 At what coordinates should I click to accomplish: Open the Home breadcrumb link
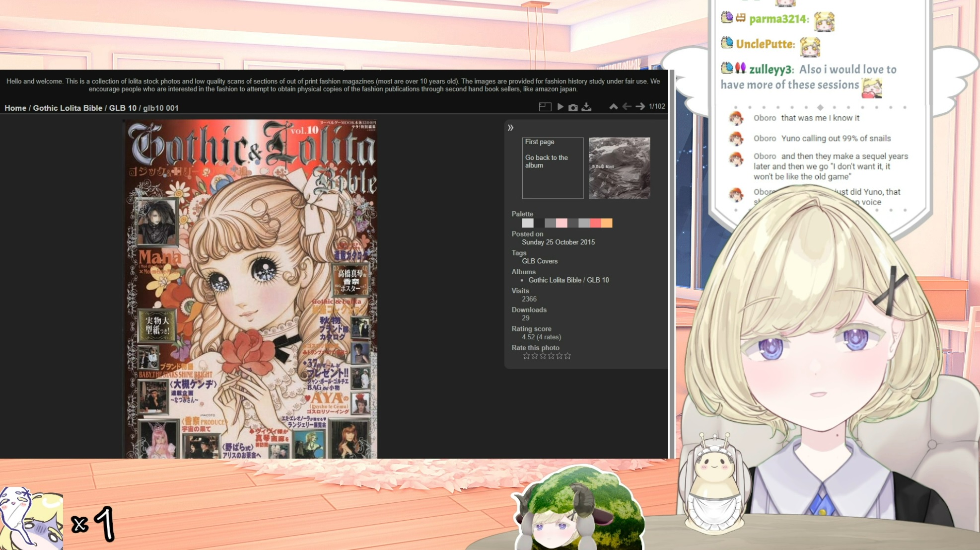coord(15,108)
